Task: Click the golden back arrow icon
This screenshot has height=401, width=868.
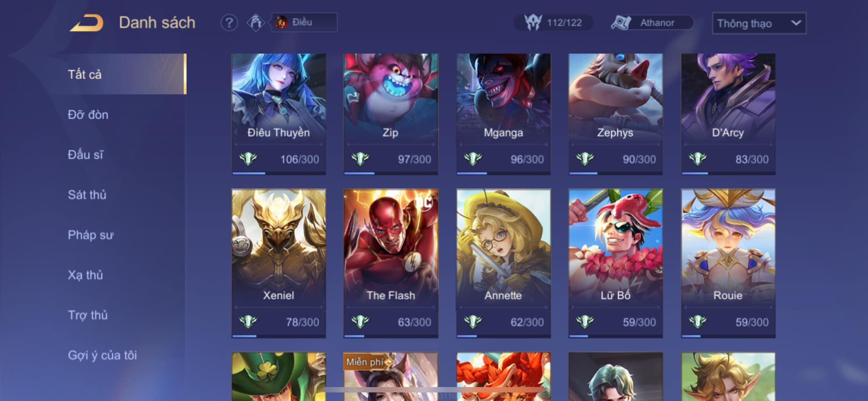Action: 86,23
